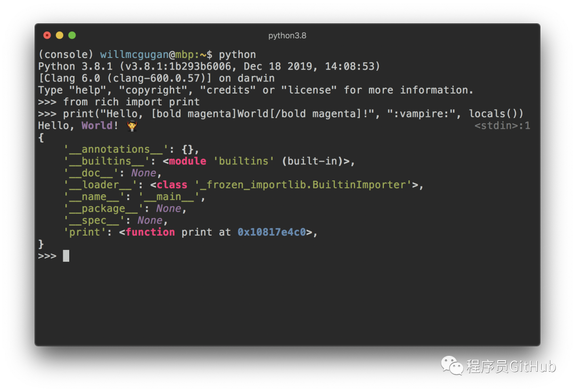This screenshot has width=575, height=392.
Task: Maximize the terminal with the green button
Action: coord(72,35)
